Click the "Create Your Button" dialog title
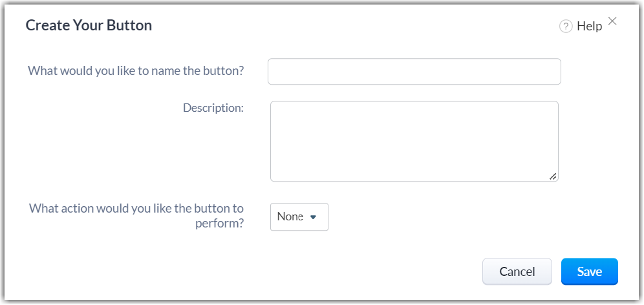This screenshot has width=644, height=305. tap(89, 26)
